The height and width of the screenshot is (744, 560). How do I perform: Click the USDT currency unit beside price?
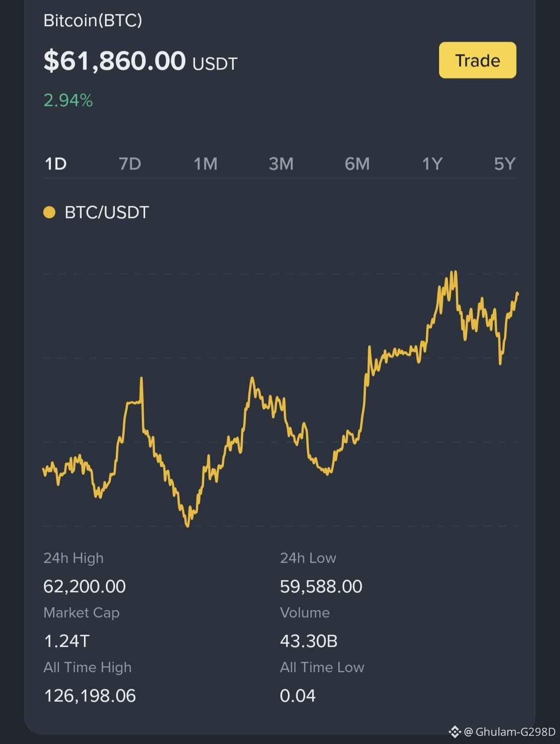[x=215, y=64]
